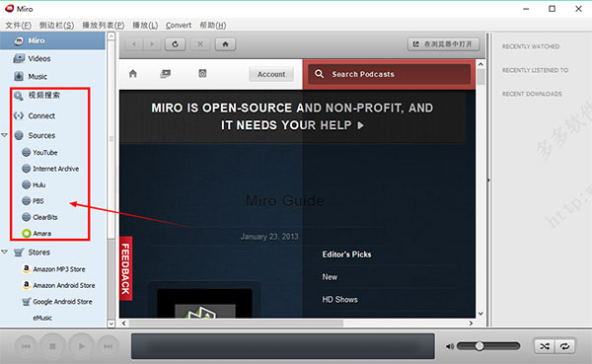
Task: Open the red FEEDBACK tab
Action: click(x=125, y=268)
